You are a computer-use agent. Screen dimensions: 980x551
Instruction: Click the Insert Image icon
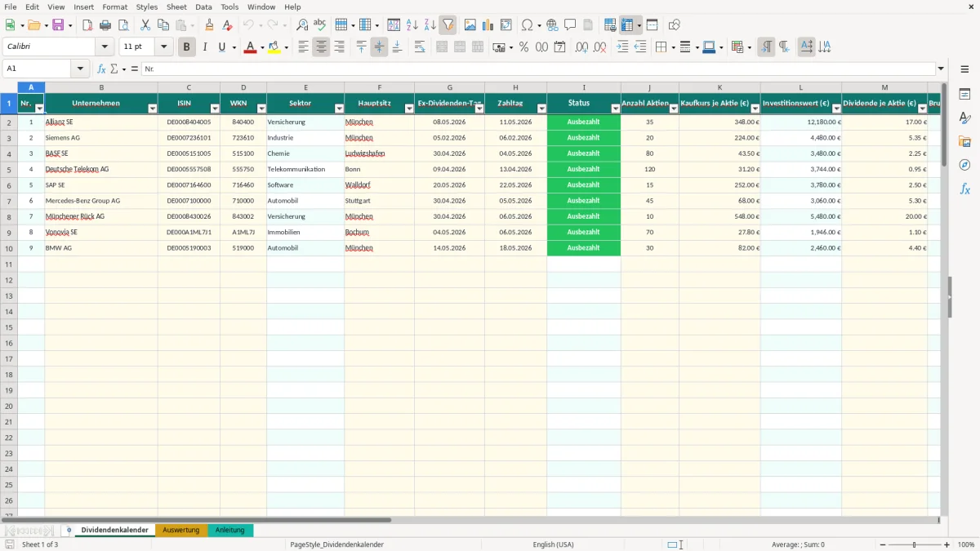pos(470,25)
